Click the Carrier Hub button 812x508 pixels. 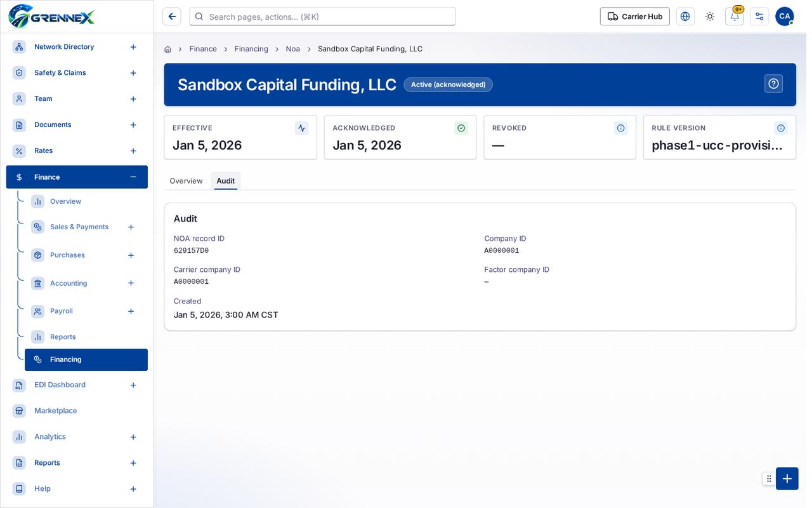point(635,17)
